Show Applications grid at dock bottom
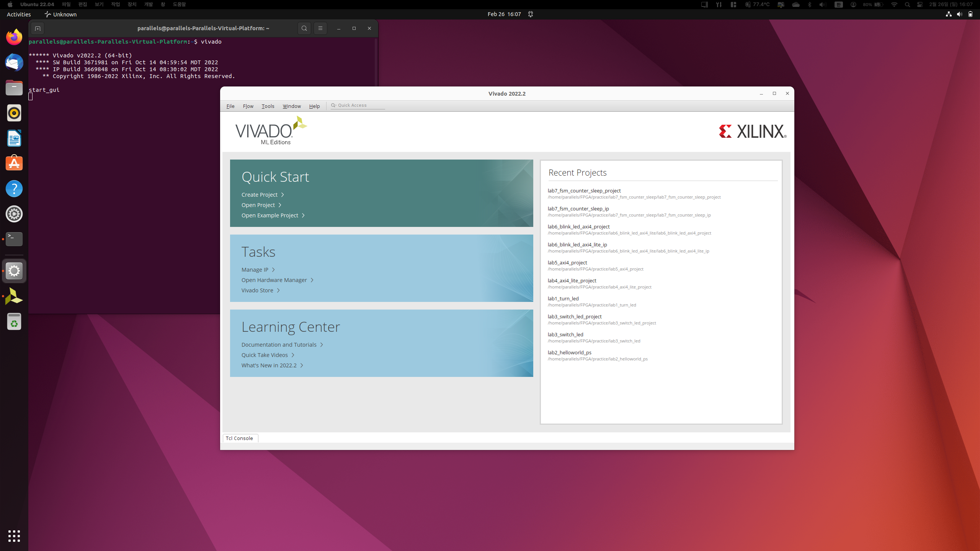This screenshot has width=980, height=551. [14, 536]
